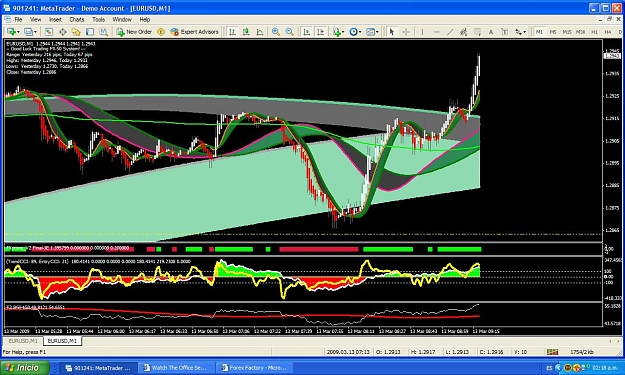Screen dimensions: 625x375
Task: Open the View menu
Action: pyautogui.click(x=35, y=20)
